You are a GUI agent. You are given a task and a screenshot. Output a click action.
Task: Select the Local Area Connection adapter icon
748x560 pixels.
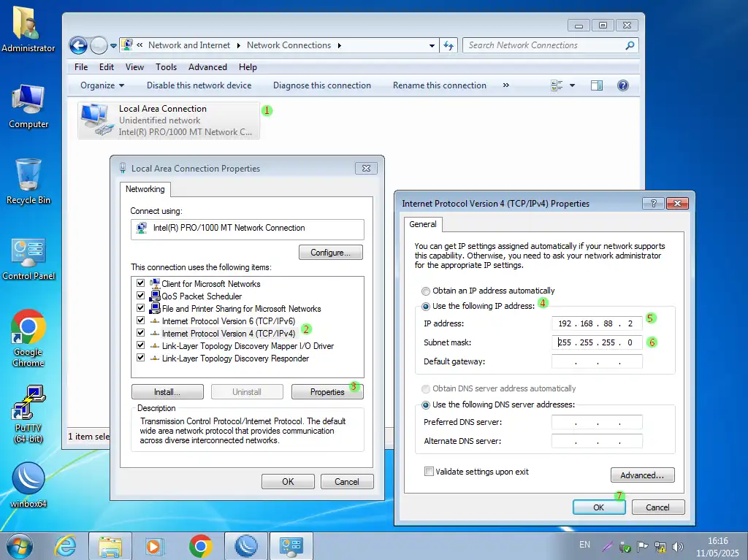click(96, 120)
